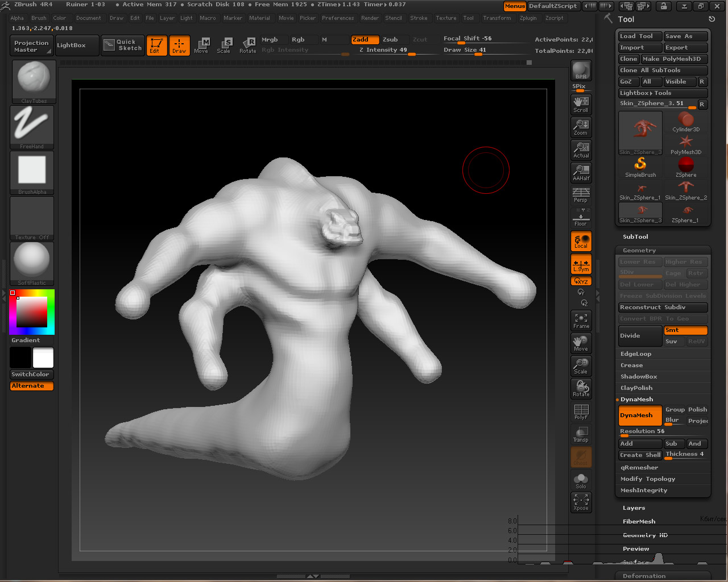Screen dimensions: 728x582
Task: Click the Frame mesh icon
Action: tap(581, 321)
